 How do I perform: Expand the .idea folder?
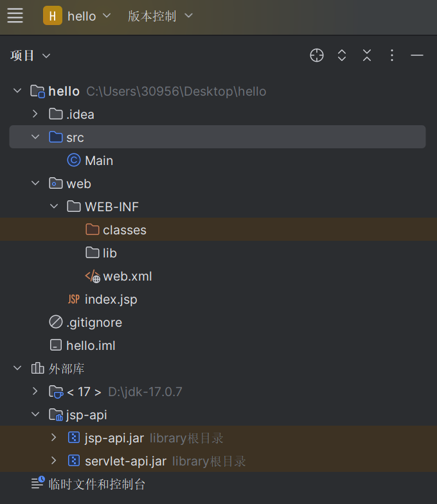(x=35, y=114)
